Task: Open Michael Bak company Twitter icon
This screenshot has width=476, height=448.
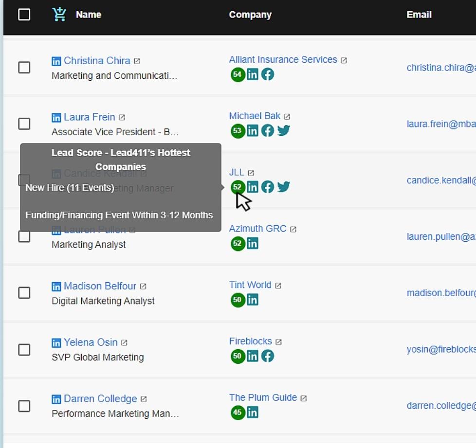Action: pos(284,131)
